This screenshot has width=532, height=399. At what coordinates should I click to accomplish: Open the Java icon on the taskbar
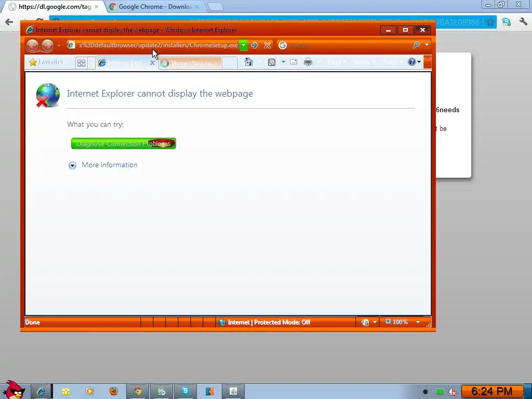pos(233,392)
